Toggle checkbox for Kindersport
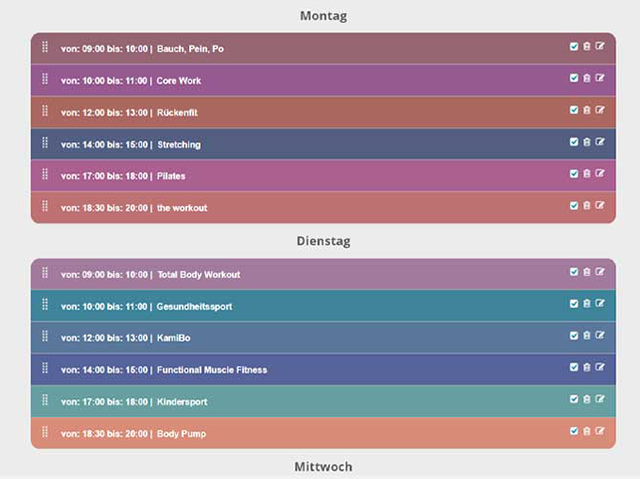Screen dimensions: 640x479 point(574,399)
